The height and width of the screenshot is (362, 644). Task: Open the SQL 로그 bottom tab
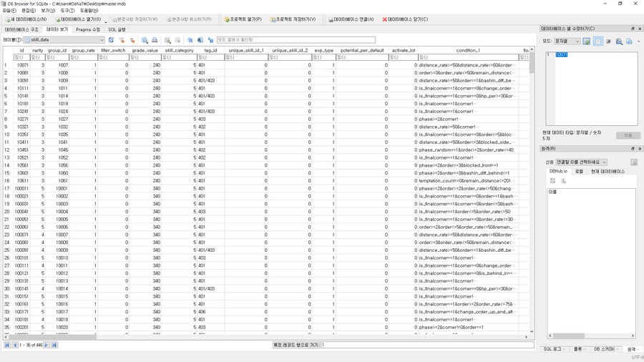tap(554, 349)
